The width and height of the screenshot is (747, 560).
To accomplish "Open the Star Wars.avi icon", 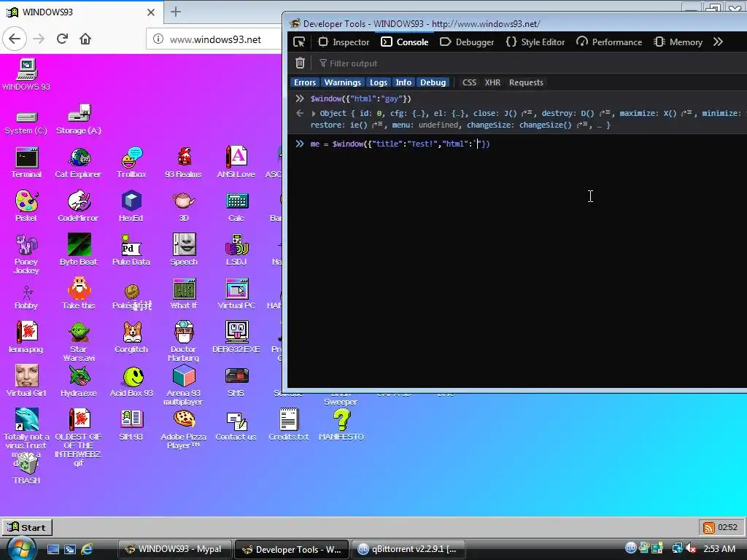I will pos(79,341).
